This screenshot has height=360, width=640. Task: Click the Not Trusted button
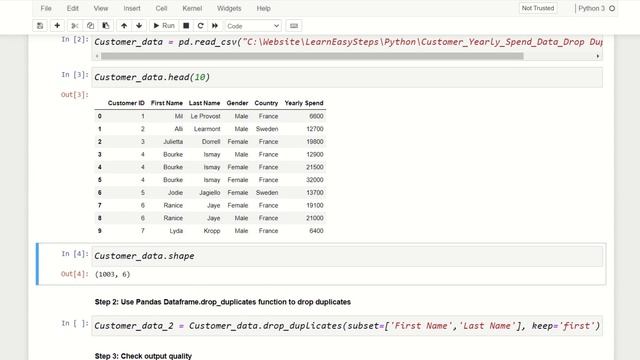click(x=538, y=8)
